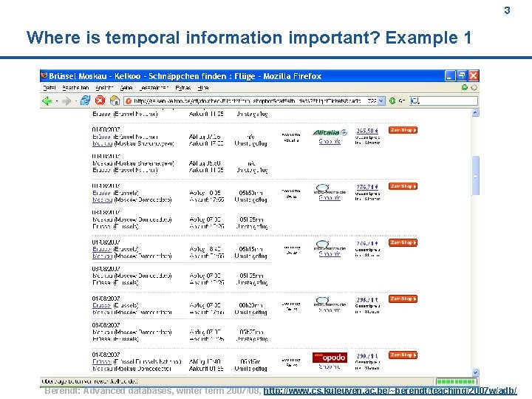Open the Ansicht menu
The image size is (532, 399).
point(104,88)
